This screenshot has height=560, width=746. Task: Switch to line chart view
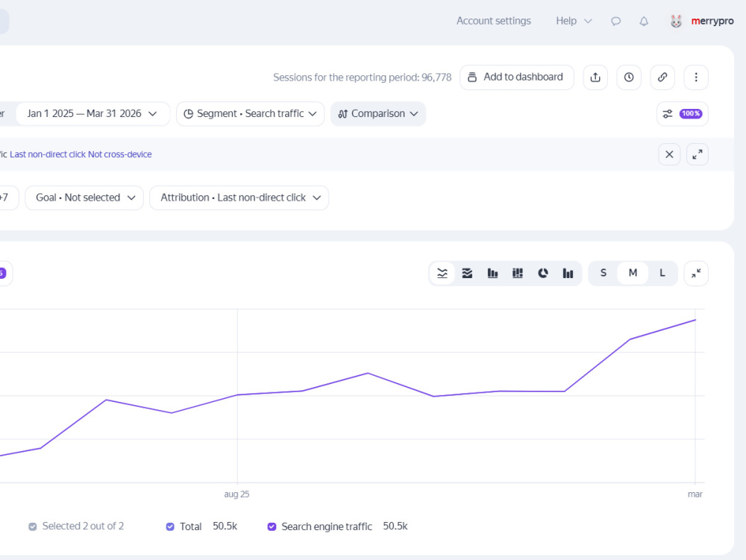[442, 274]
